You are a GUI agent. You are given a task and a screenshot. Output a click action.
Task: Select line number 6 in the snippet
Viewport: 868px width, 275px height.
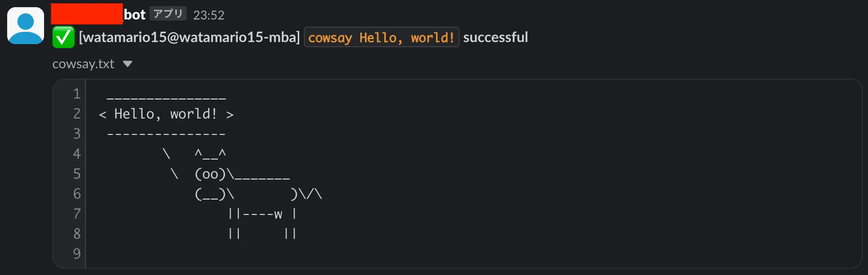click(77, 194)
